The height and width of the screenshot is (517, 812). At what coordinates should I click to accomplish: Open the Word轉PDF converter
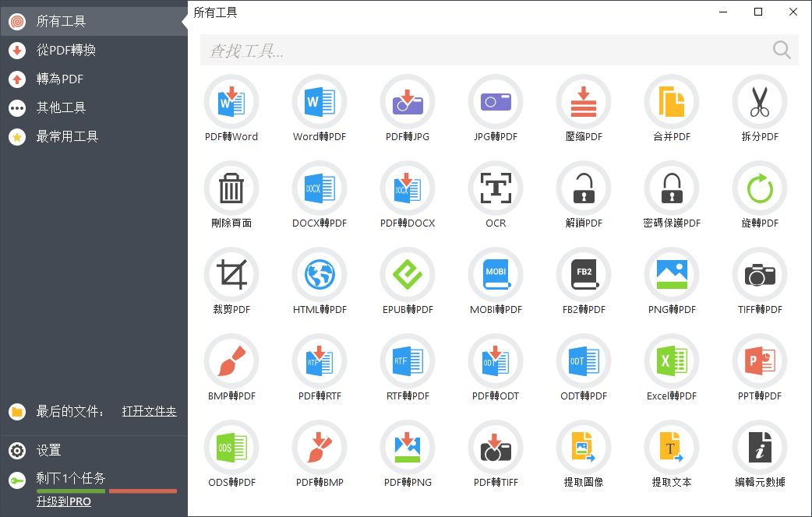tap(319, 102)
